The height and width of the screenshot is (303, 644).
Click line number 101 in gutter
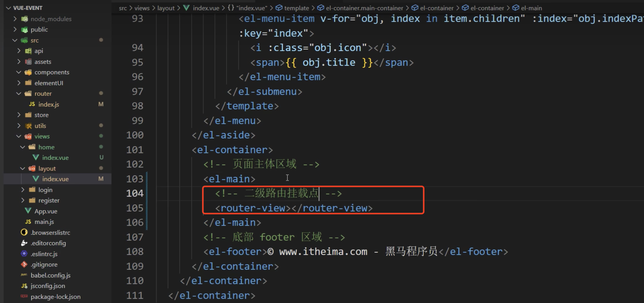point(135,150)
